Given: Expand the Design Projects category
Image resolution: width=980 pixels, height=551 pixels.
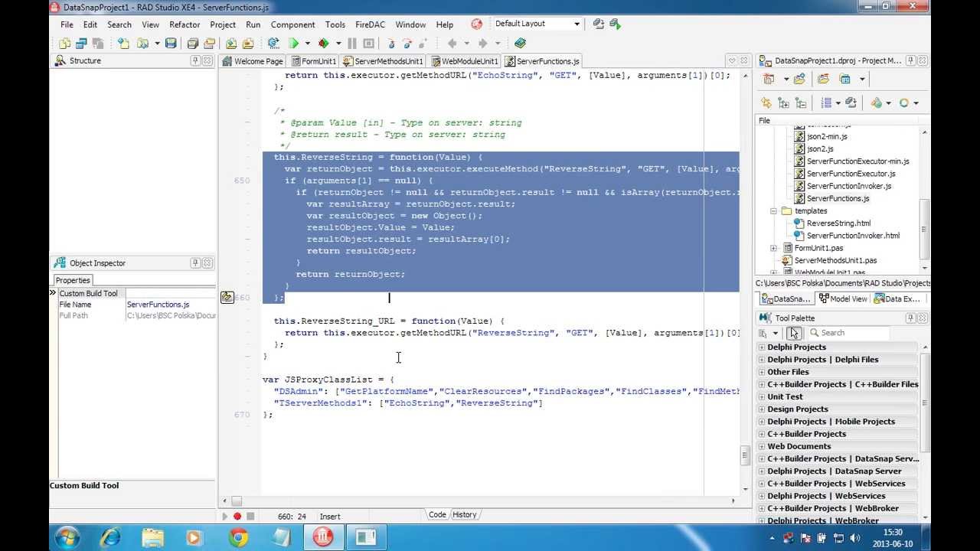Looking at the screenshot, I should pyautogui.click(x=762, y=409).
